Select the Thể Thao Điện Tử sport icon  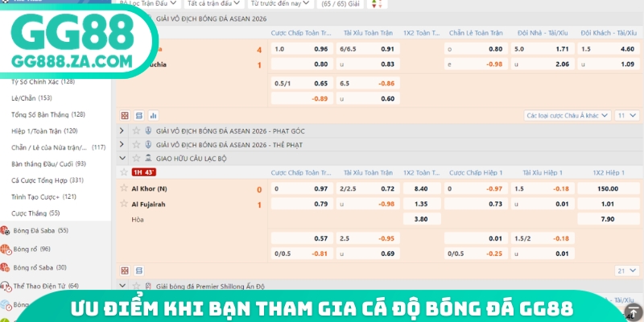point(5,286)
